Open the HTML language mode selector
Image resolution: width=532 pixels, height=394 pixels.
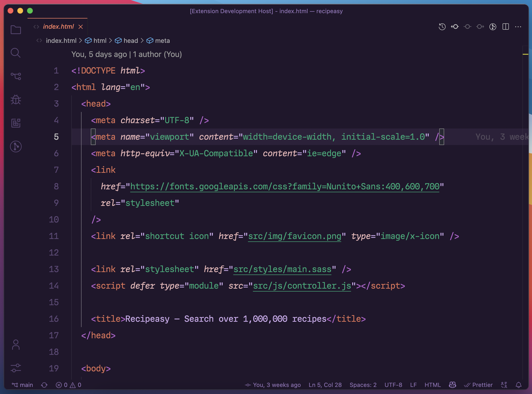tap(432, 385)
